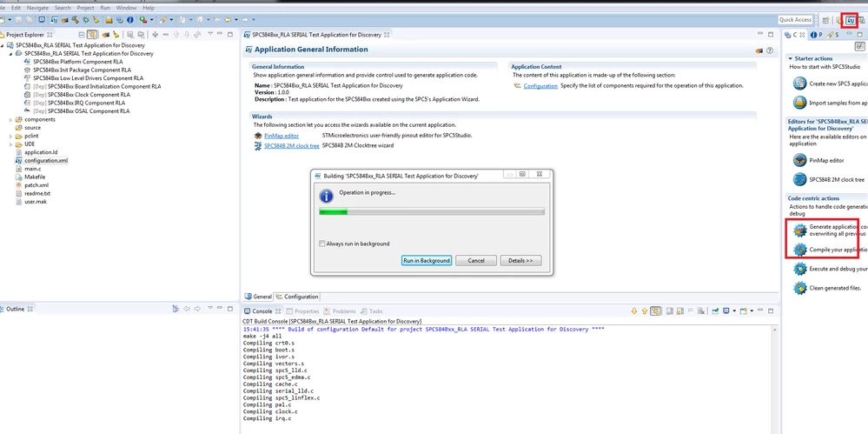Viewport: 868px width, 434px height.
Task: Expand the components folder
Action: [x=10, y=119]
